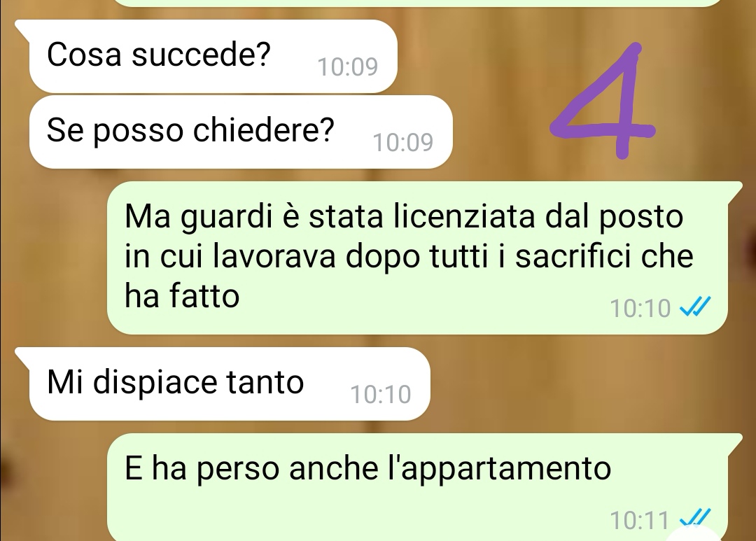Click the 10:11 timestamp on the last message
Image resolution: width=756 pixels, height=541 pixels.
coord(639,520)
